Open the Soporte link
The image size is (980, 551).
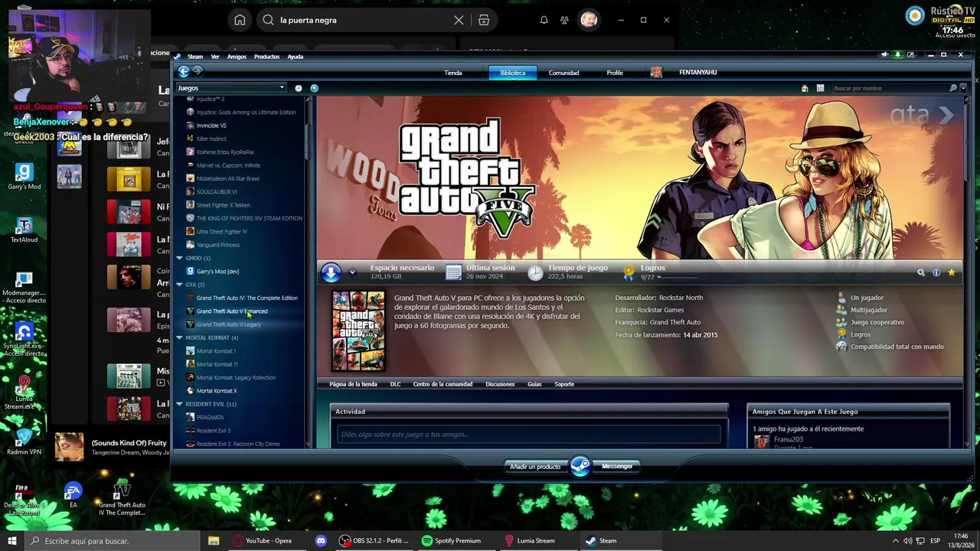(564, 384)
